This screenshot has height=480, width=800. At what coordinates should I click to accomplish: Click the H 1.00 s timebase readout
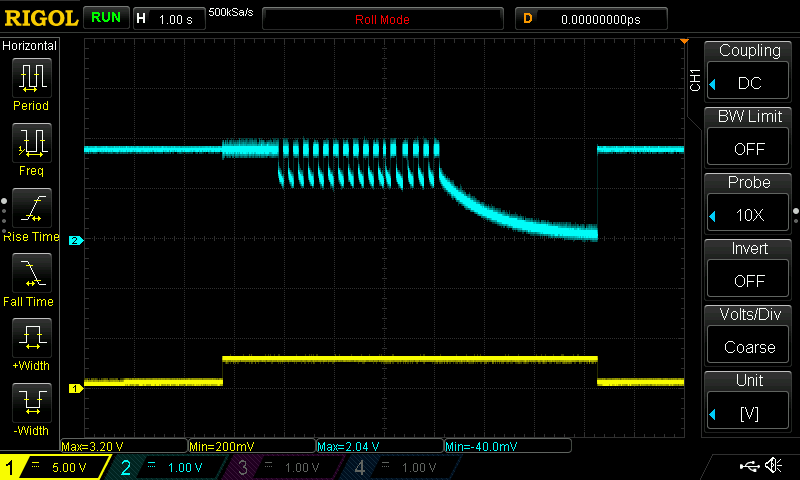click(x=169, y=19)
